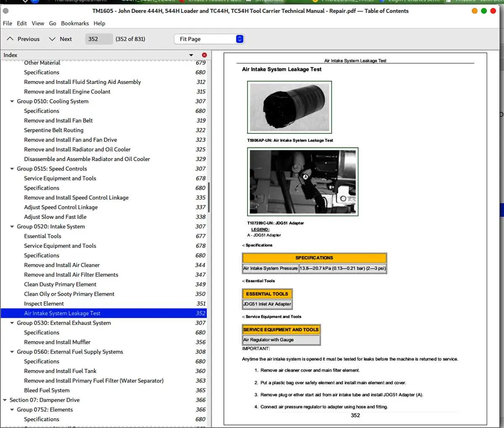
Task: Select Remove and Install Muffler
Action: click(57, 342)
